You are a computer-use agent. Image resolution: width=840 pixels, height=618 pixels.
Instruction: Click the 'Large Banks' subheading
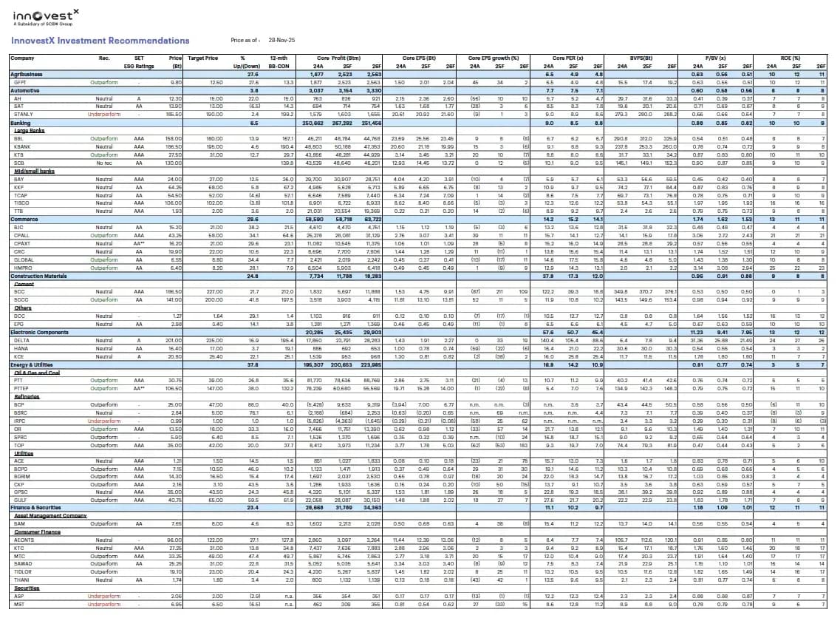click(x=29, y=131)
